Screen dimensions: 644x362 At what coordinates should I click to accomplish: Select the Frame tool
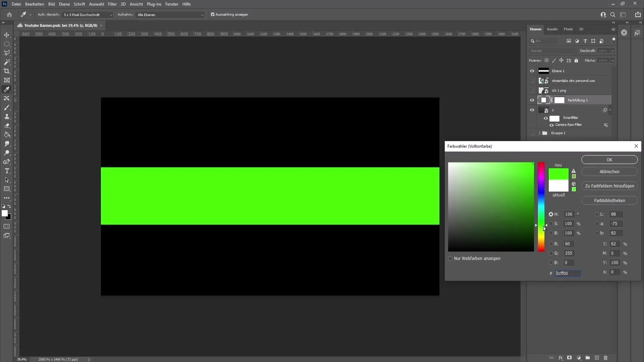(7, 80)
